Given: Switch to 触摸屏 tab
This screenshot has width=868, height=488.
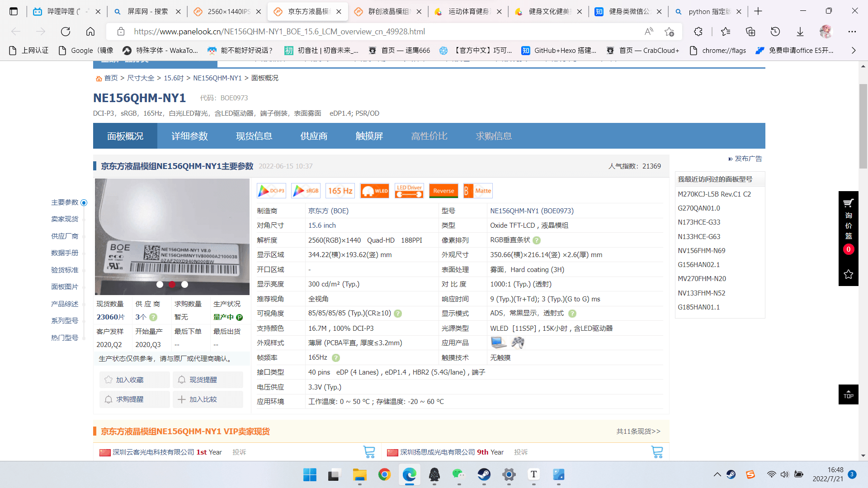Looking at the screenshot, I should tap(369, 136).
